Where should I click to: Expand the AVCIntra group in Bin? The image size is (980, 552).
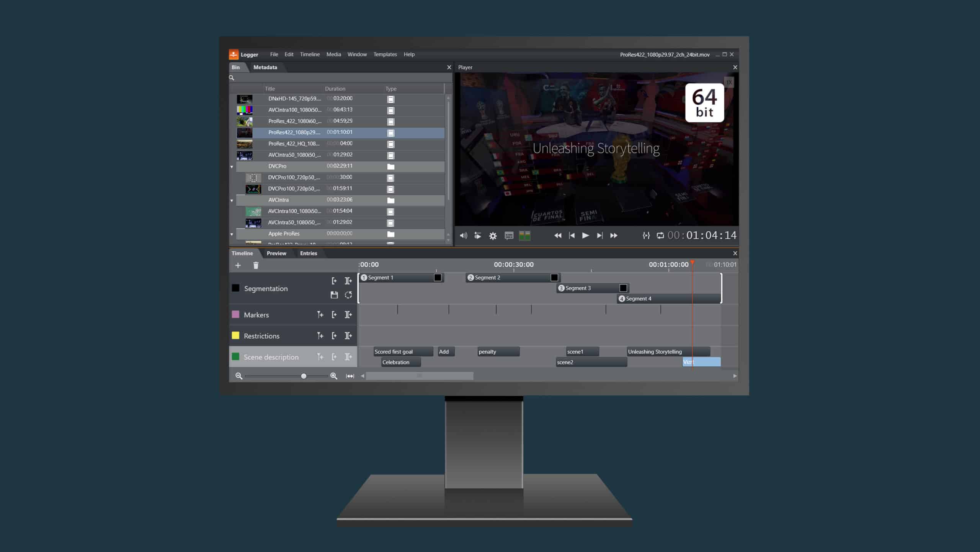point(232,199)
